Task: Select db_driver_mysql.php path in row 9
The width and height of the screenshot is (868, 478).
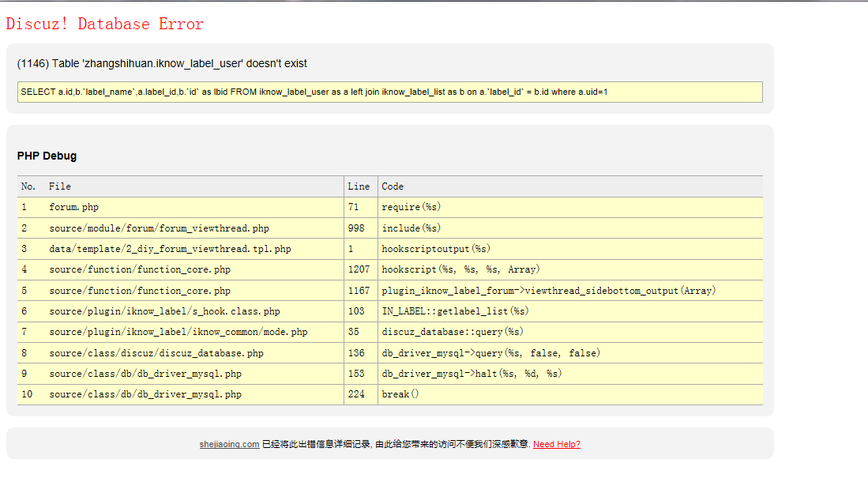Action: [x=145, y=374]
